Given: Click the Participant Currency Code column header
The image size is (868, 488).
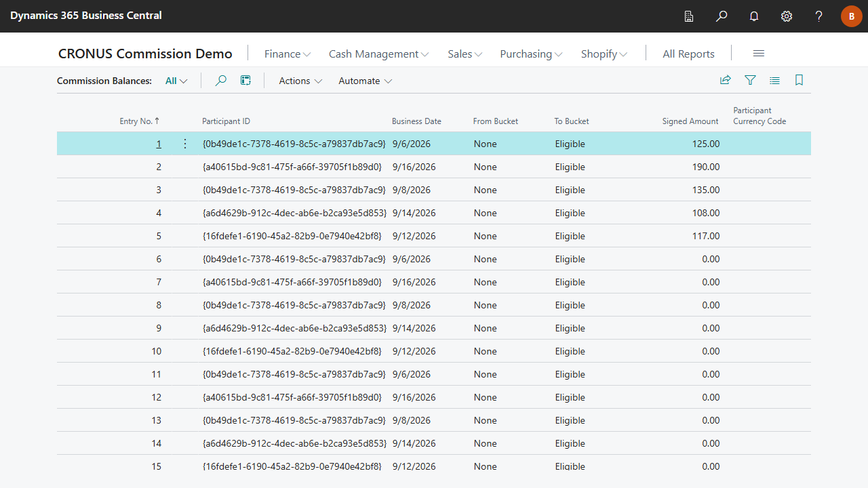Looking at the screenshot, I should tap(759, 116).
